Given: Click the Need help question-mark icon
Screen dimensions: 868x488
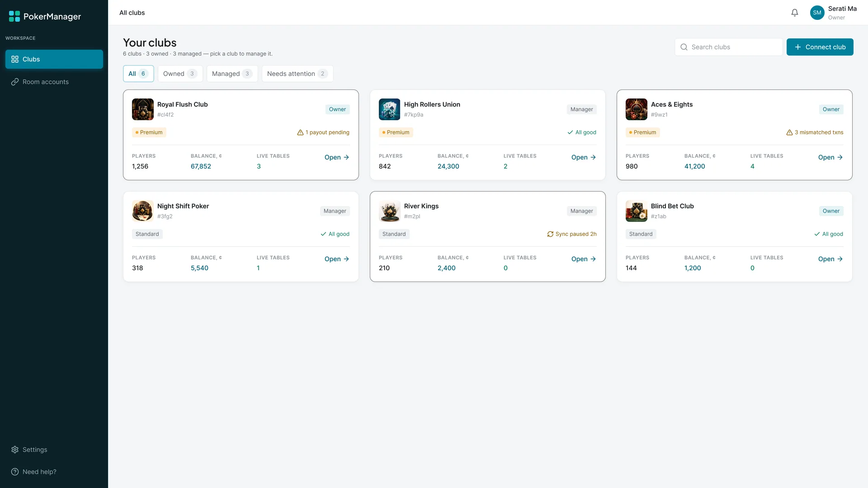Looking at the screenshot, I should pos(15,472).
